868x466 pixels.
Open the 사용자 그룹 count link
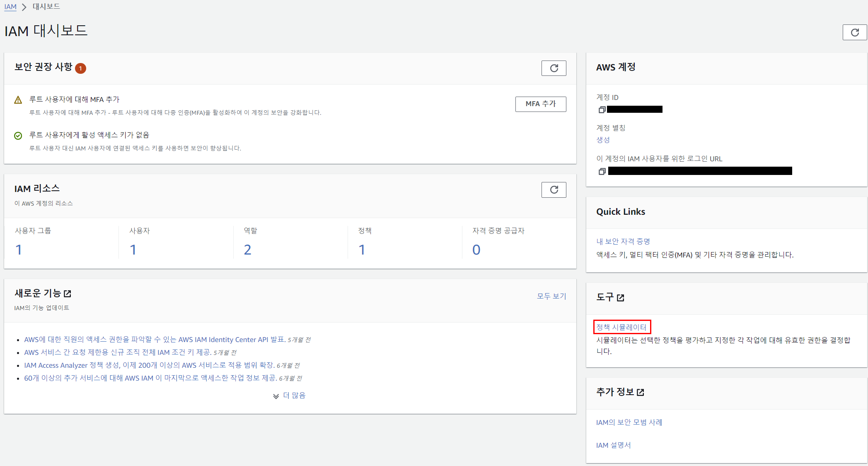click(x=19, y=250)
